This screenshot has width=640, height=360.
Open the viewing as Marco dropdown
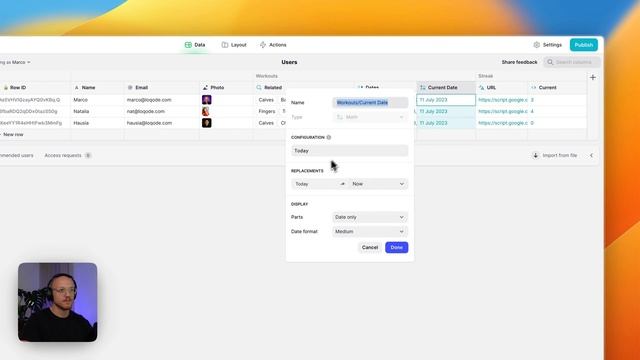(x=15, y=62)
